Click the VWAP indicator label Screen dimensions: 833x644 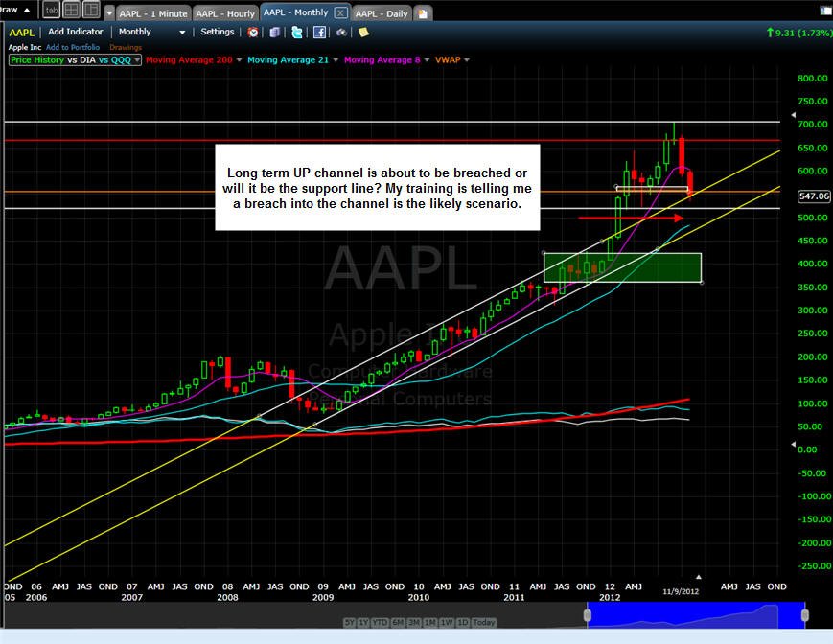tap(448, 60)
